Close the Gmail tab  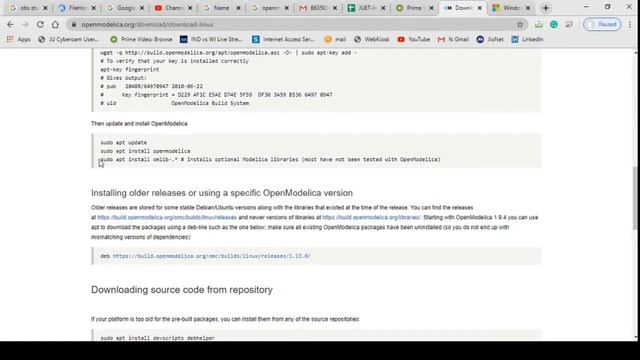[x=335, y=8]
